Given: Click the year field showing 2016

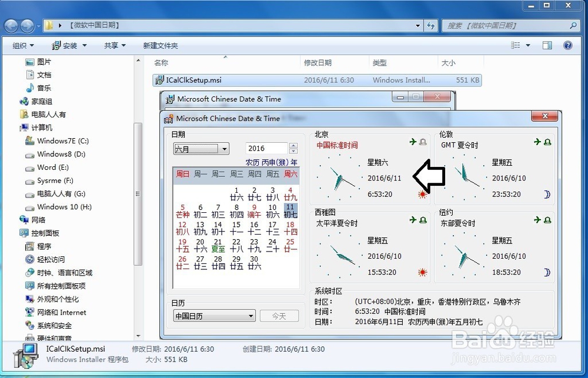Looking at the screenshot, I should pyautogui.click(x=266, y=149).
